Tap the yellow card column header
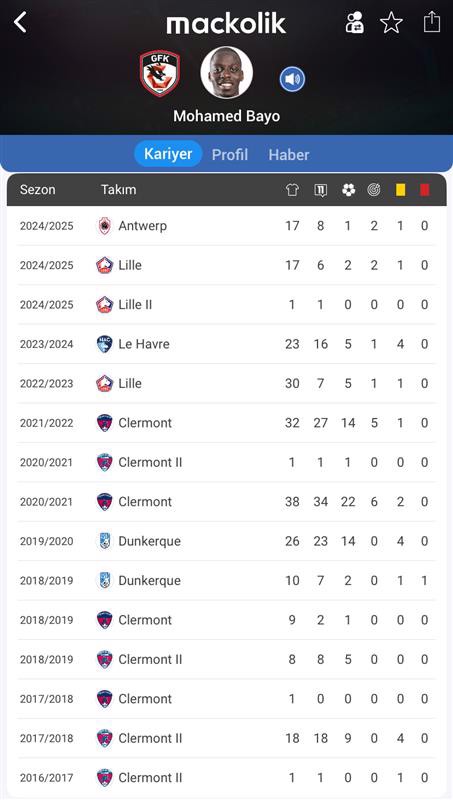This screenshot has height=800, width=453. click(400, 190)
